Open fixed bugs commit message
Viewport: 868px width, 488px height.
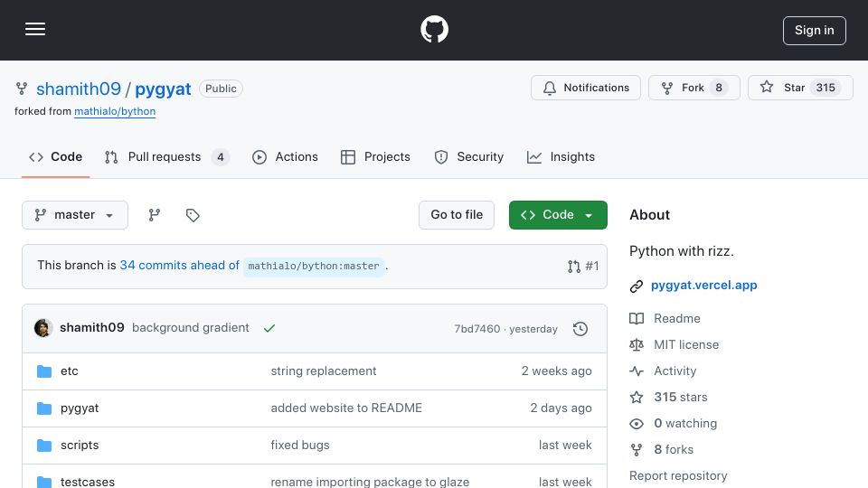[x=300, y=445]
